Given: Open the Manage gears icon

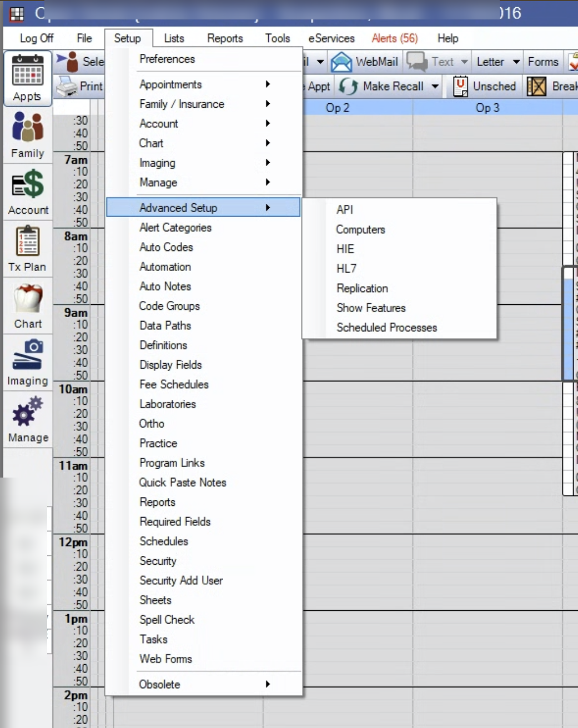Looking at the screenshot, I should [27, 411].
